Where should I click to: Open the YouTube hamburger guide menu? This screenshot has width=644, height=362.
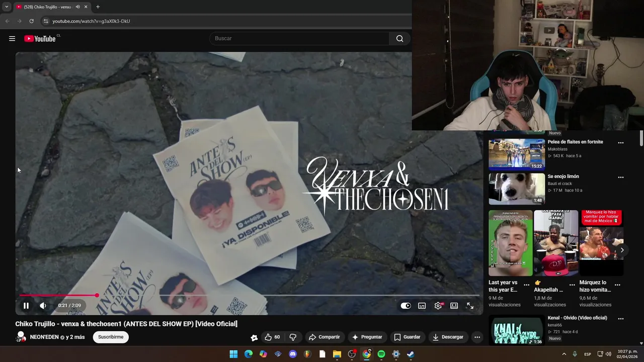[12, 39]
